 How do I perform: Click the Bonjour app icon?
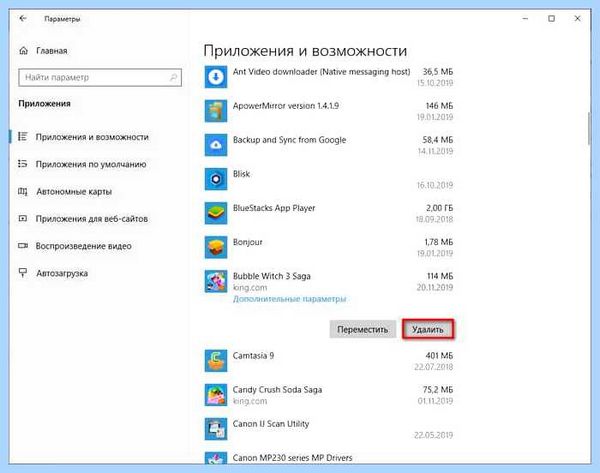click(216, 247)
